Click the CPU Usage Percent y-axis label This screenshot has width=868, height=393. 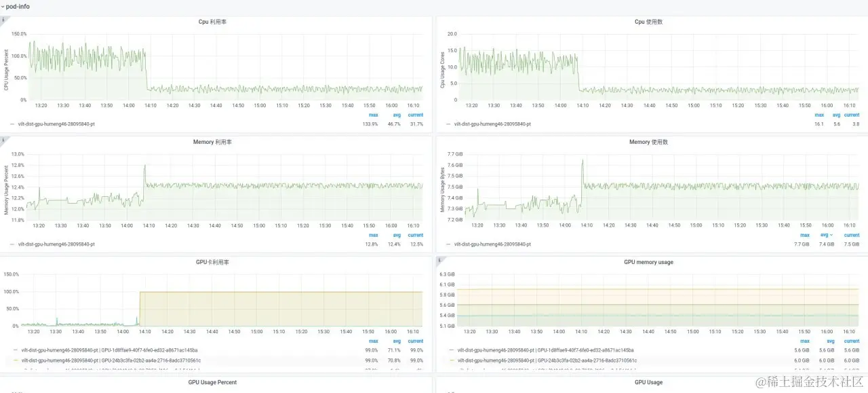coord(6,69)
